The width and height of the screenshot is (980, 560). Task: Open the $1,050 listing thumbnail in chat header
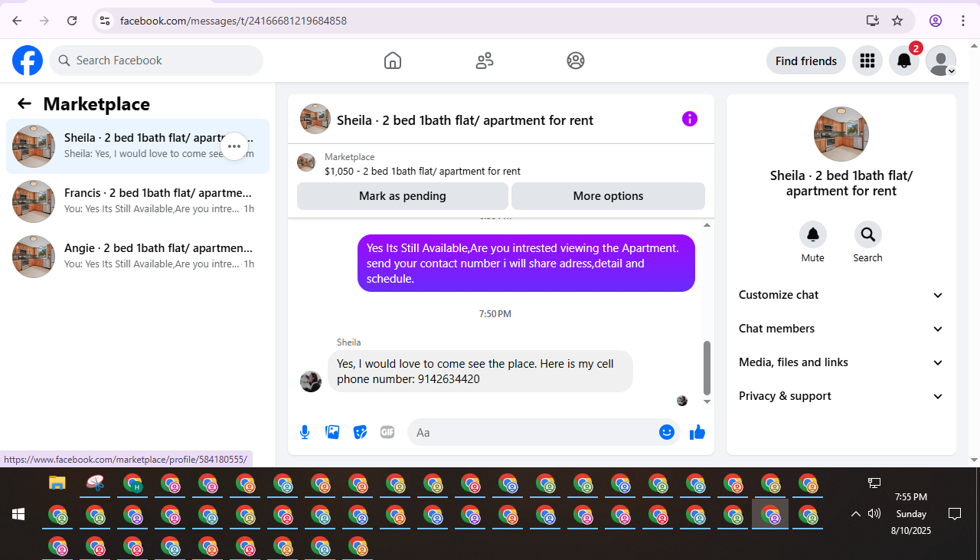pos(306,162)
